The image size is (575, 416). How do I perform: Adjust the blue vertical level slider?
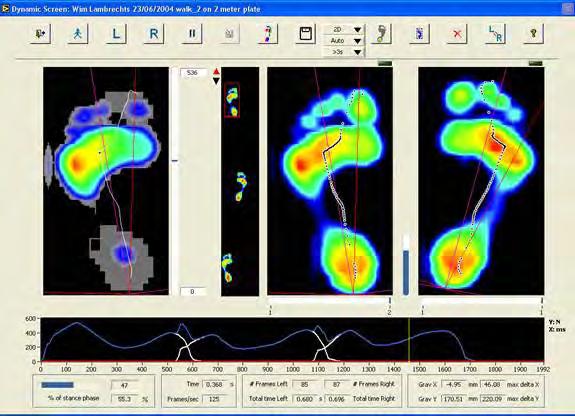406,272
